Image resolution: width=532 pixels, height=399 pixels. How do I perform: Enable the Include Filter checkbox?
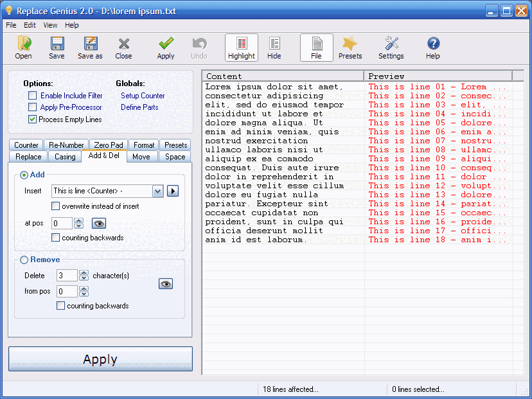coord(33,96)
